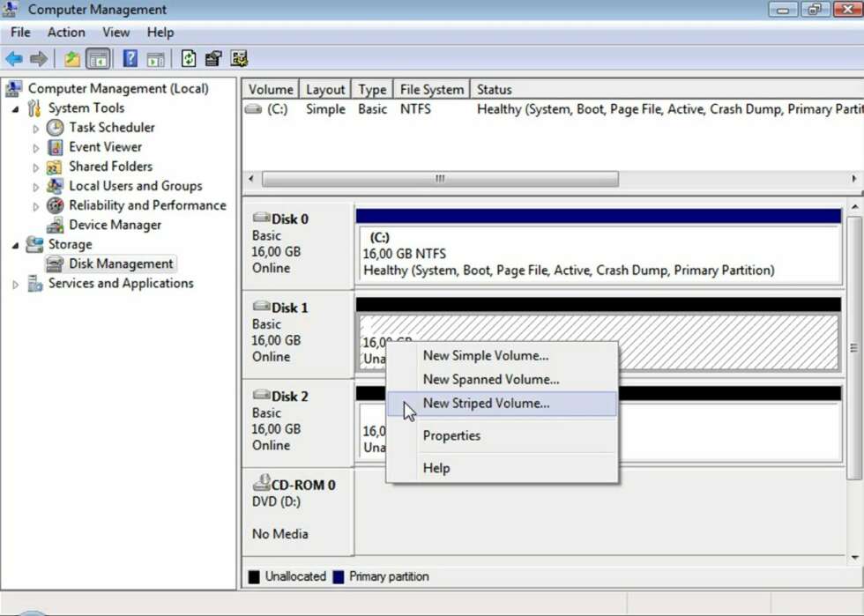864x616 pixels.
Task: Expand the Task Scheduler node
Action: point(36,129)
